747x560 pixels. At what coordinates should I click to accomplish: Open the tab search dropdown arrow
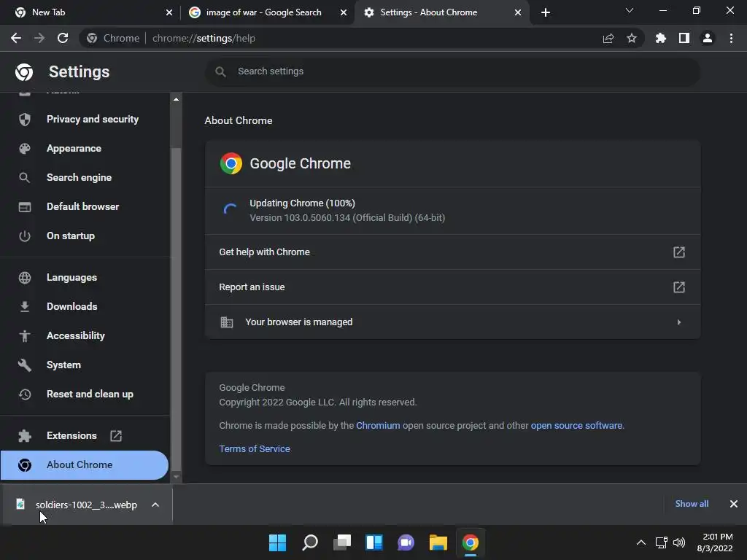pyautogui.click(x=630, y=10)
